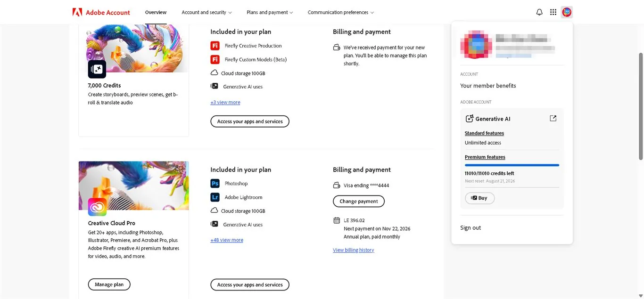The image size is (644, 299).
Task: Click the Firefly Creative Production icon
Action: pos(215,46)
